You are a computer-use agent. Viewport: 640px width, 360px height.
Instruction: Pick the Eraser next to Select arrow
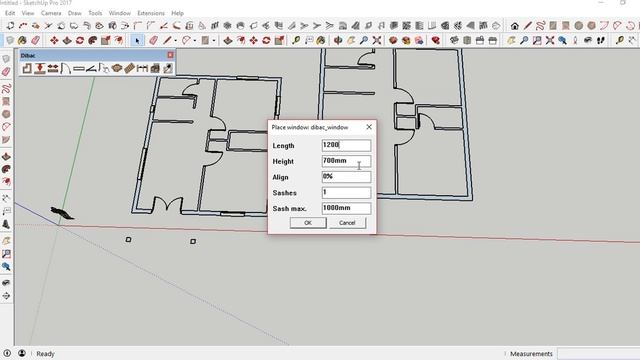pos(153,40)
